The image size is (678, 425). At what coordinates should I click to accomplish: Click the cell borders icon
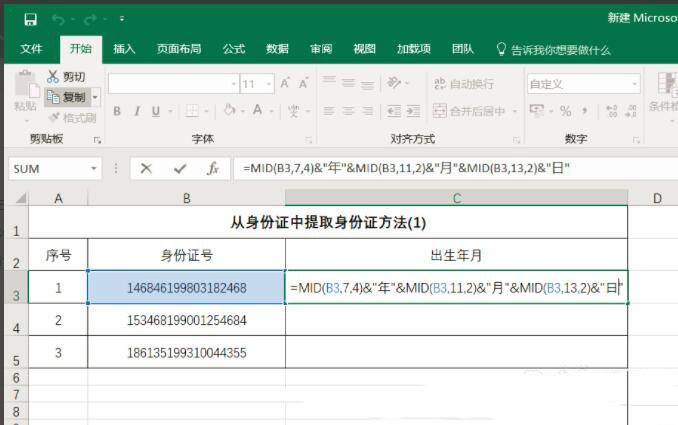pos(192,112)
